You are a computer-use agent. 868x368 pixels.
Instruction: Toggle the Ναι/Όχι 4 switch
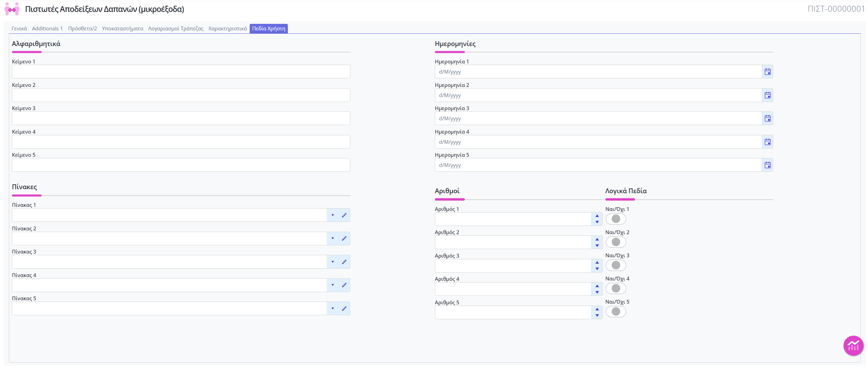coord(616,289)
